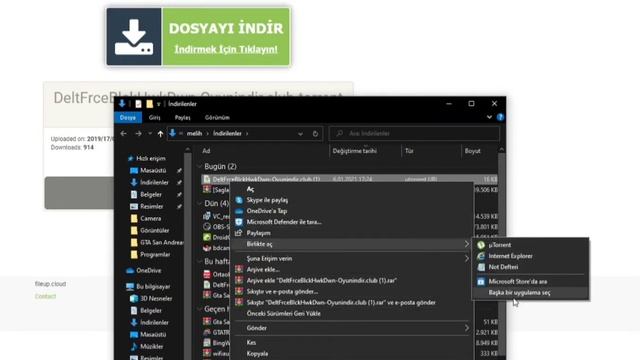Click the navigation pane scrollbar

[188, 253]
